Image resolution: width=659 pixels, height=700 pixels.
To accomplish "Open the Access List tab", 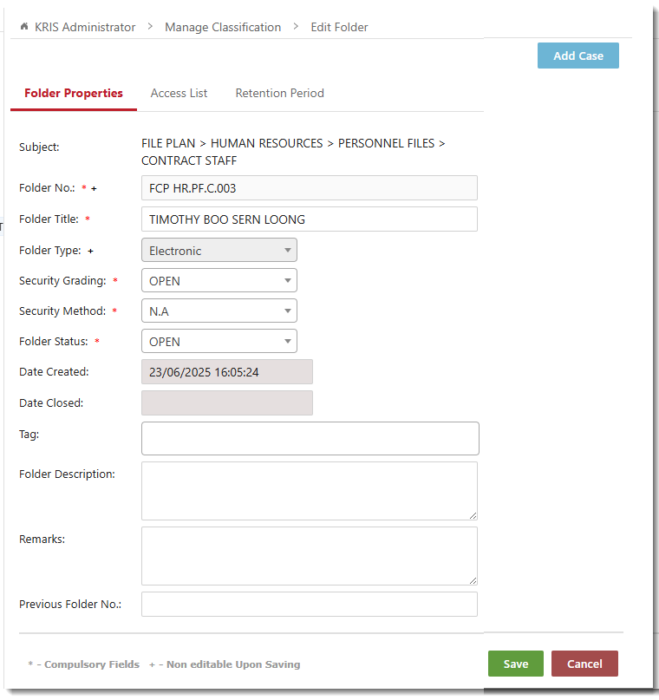I will click(x=179, y=93).
